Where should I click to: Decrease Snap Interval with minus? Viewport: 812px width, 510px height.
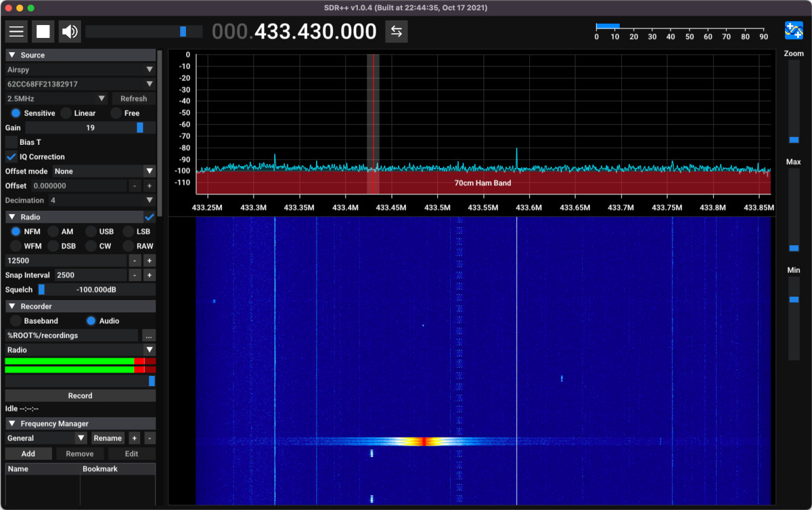click(135, 275)
